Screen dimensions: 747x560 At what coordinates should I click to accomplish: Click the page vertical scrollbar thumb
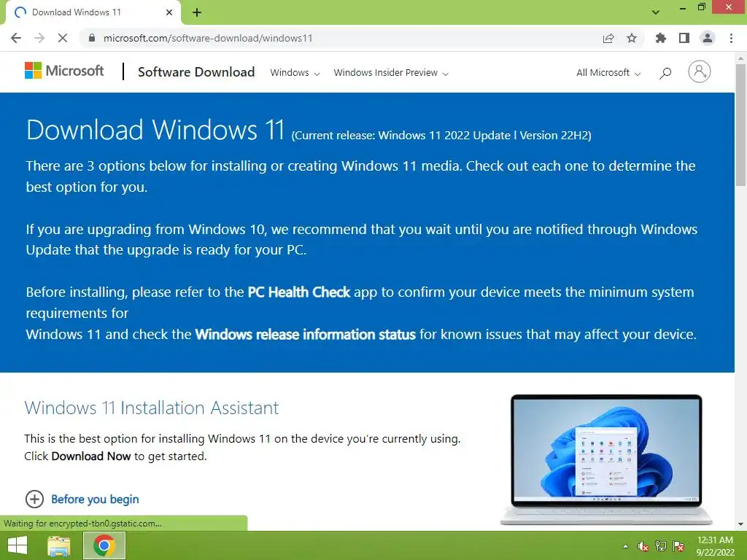coord(740,125)
